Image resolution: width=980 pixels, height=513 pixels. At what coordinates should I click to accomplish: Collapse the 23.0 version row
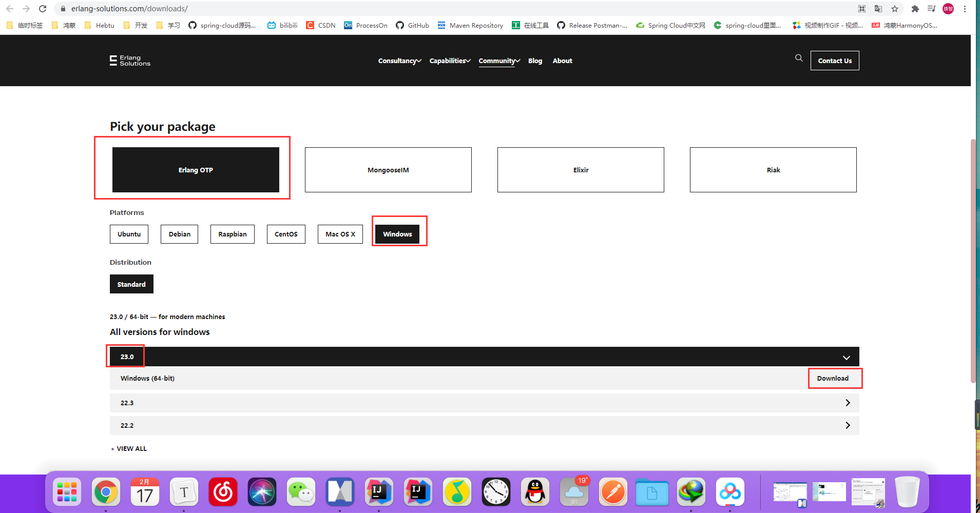pyautogui.click(x=485, y=357)
